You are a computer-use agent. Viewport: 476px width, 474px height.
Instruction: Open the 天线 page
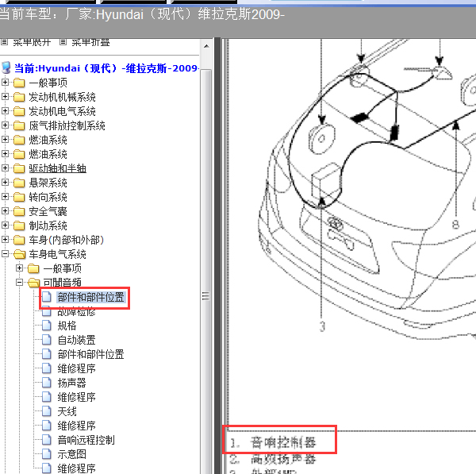[67, 411]
